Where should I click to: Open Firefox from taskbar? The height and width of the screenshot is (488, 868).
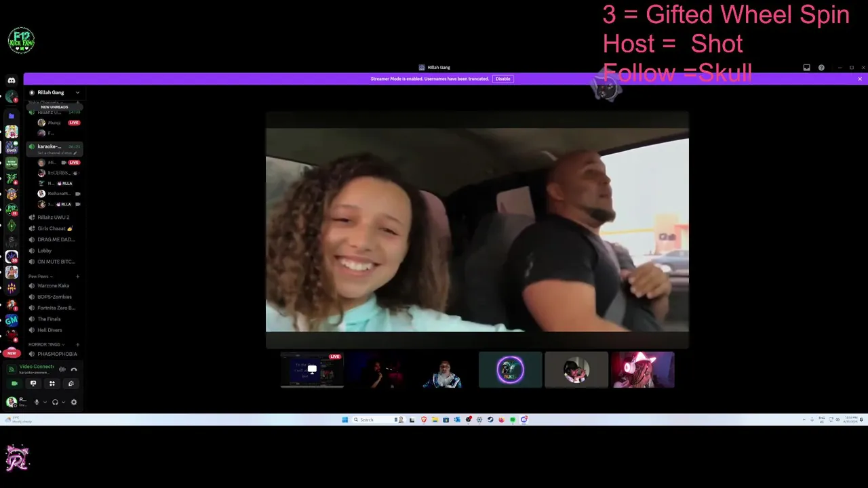coord(501,420)
